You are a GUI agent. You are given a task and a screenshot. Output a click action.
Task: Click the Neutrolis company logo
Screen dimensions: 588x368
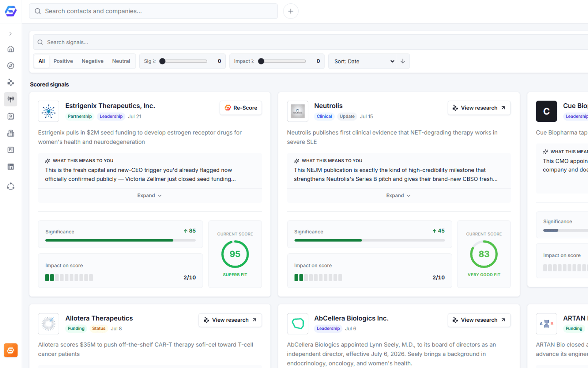pyautogui.click(x=297, y=111)
